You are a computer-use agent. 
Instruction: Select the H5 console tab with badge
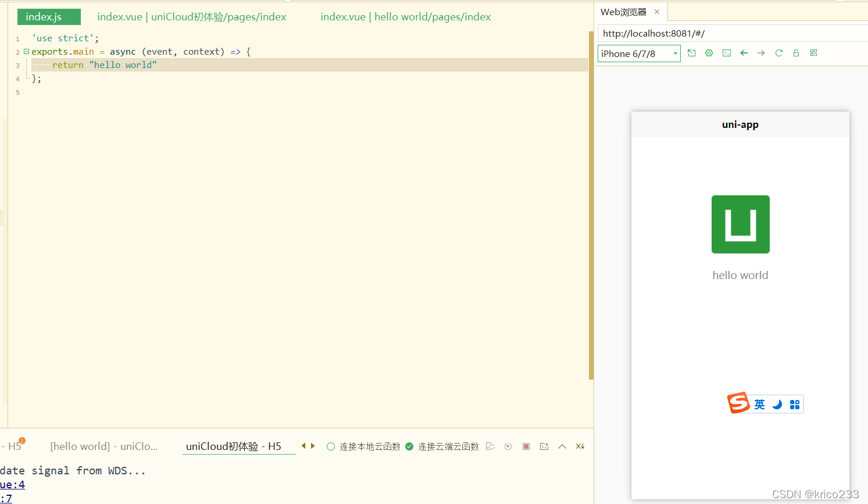coord(13,446)
